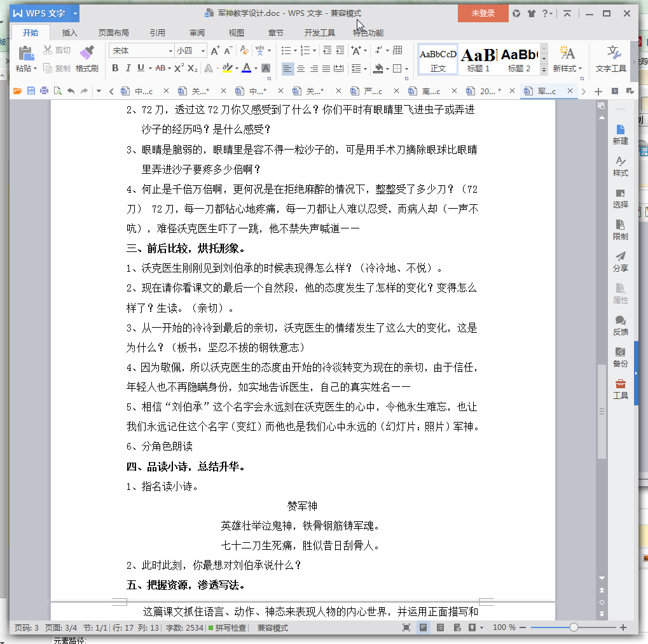Open the WPS 文字 application menu arrow
648x644 pixels.
(75, 13)
